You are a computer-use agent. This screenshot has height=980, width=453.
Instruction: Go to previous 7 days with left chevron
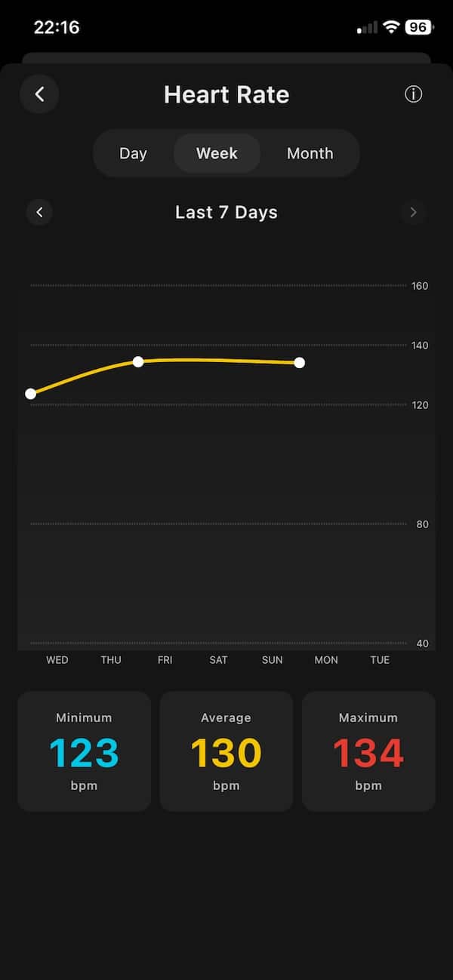point(39,213)
